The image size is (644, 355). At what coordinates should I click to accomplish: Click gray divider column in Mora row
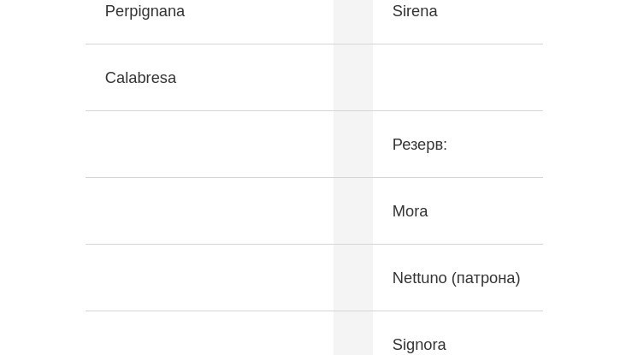point(353,211)
